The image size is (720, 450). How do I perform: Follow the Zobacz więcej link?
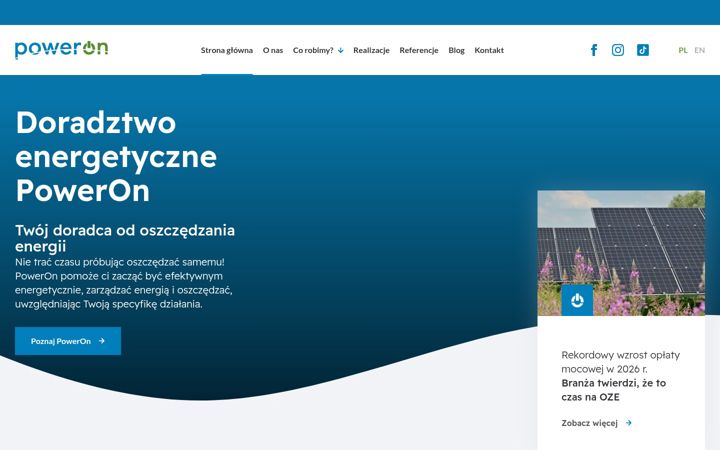tap(590, 423)
